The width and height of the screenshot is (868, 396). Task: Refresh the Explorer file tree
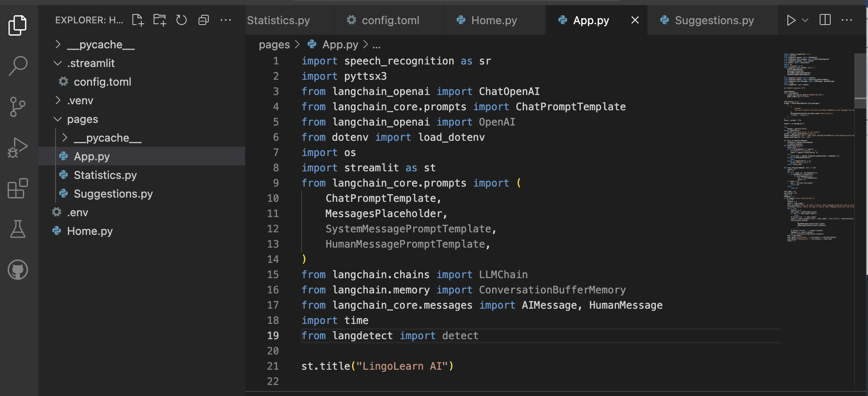point(182,20)
